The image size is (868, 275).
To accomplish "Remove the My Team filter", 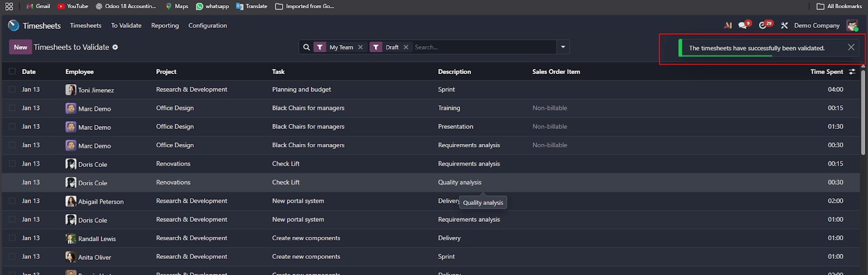I will coord(360,47).
